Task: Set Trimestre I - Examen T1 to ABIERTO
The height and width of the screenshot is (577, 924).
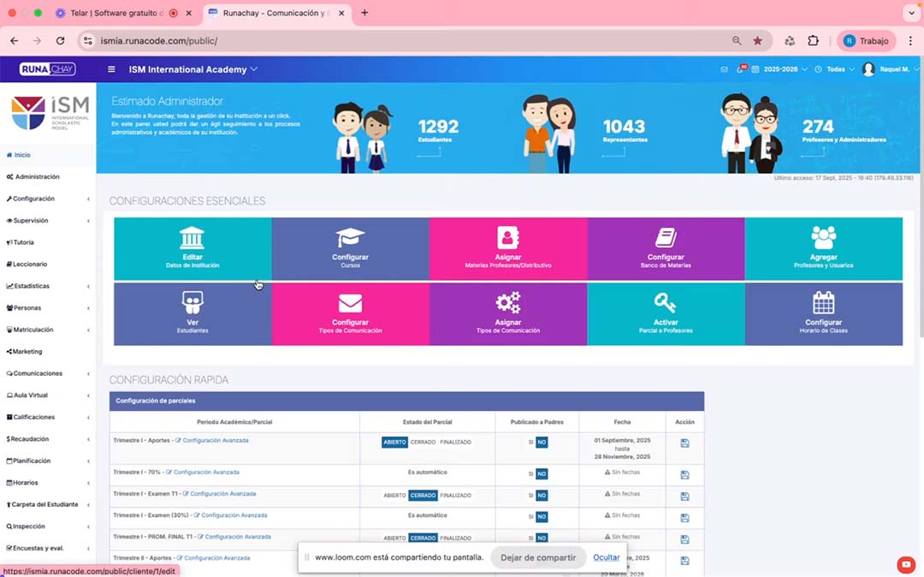Action: 394,496
